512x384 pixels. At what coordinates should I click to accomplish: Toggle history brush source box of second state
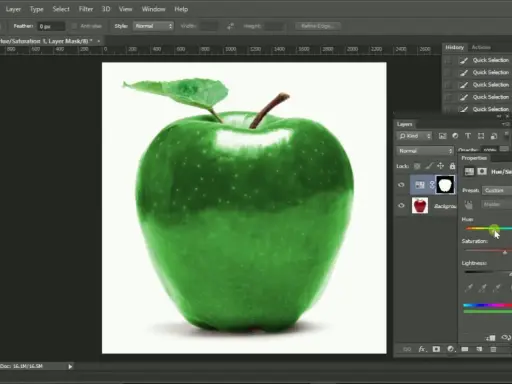(448, 73)
